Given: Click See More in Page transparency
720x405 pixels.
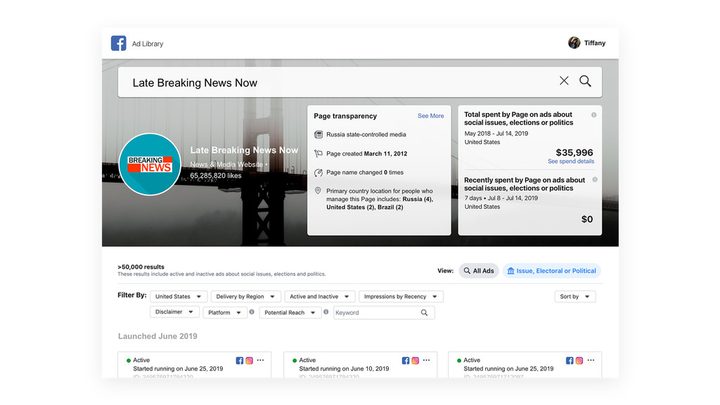Looking at the screenshot, I should click(x=430, y=116).
